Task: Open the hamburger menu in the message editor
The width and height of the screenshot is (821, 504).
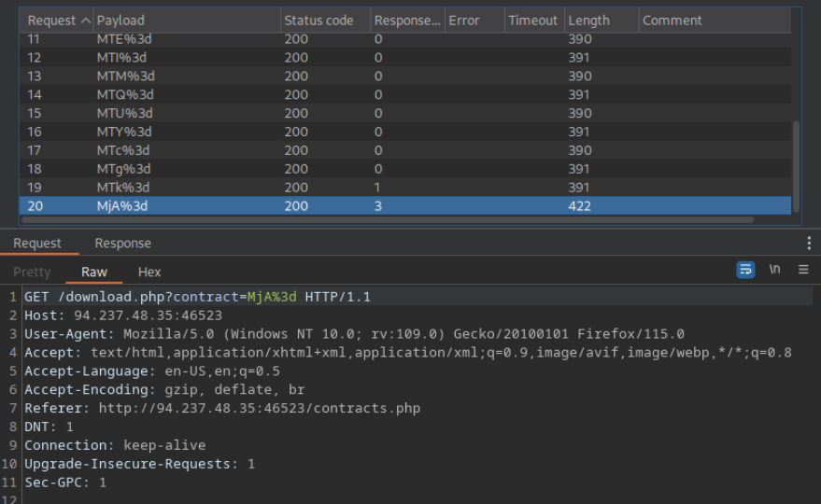Action: (x=802, y=270)
